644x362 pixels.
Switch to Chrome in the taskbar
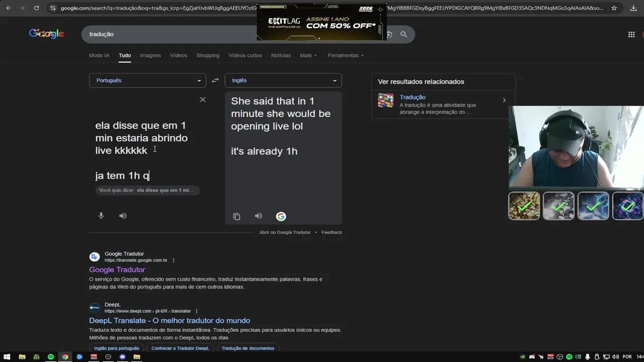click(x=65, y=357)
